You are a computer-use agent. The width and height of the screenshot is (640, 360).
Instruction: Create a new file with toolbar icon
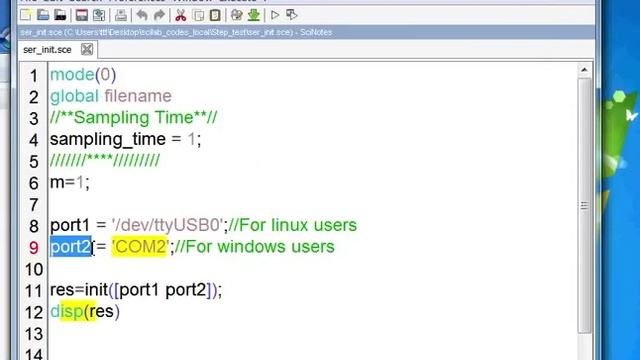coord(25,15)
